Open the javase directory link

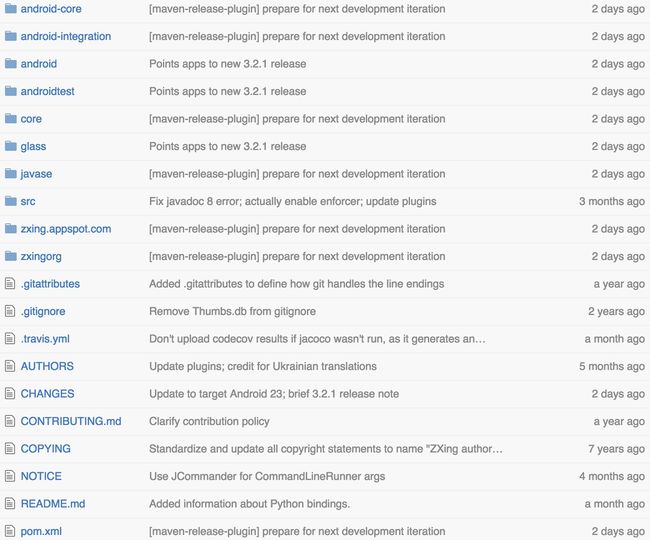pos(36,174)
